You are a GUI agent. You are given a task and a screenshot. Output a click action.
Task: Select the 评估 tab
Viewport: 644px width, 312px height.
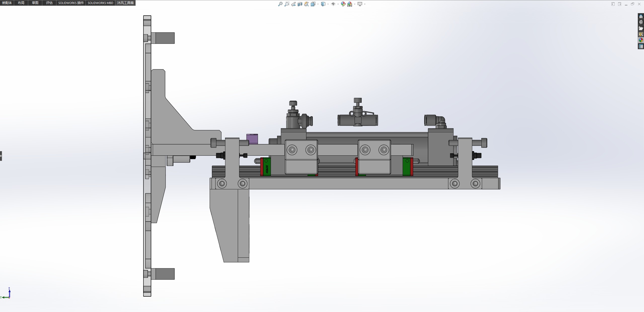(49, 3)
